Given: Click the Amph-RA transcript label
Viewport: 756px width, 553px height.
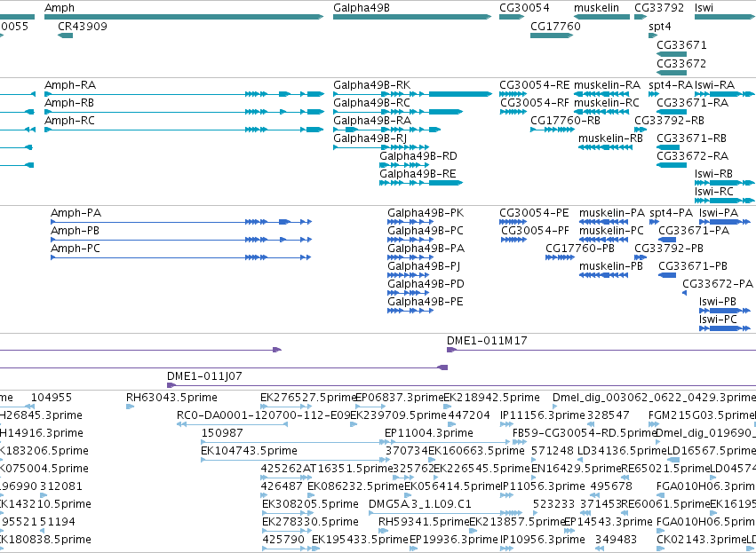Looking at the screenshot, I should [x=70, y=85].
